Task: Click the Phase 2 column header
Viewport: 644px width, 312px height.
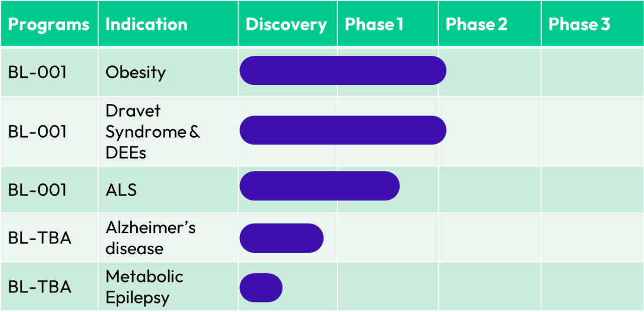Action: point(476,25)
